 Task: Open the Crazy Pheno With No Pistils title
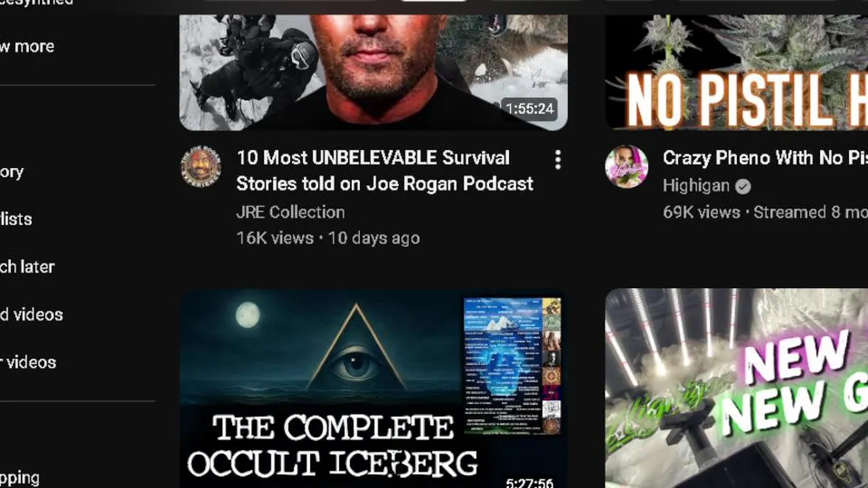[x=765, y=158]
